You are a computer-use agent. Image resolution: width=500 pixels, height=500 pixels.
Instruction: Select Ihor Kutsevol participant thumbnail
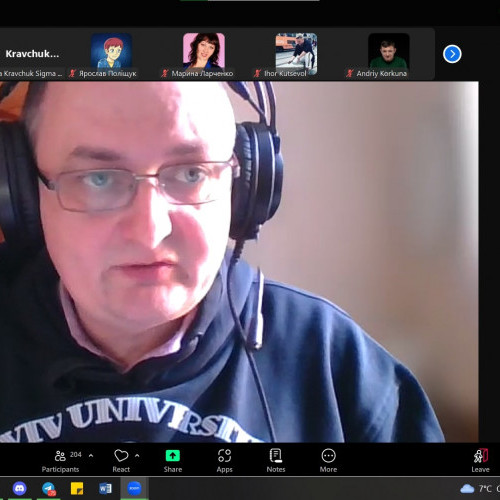[x=296, y=55]
